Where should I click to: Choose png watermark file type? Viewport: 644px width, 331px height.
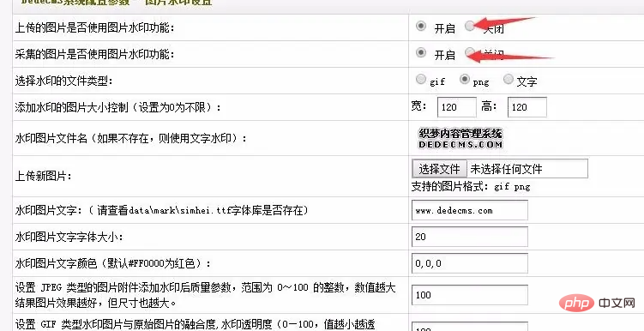465,79
